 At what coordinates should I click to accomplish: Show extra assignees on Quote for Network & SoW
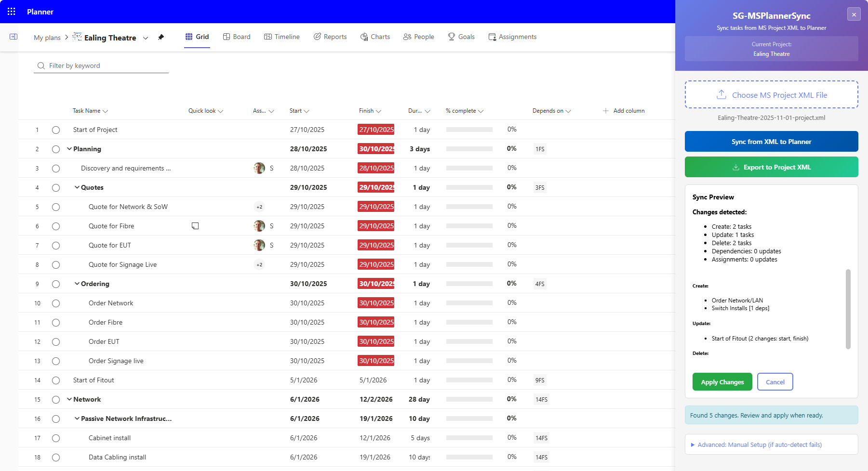tap(259, 207)
